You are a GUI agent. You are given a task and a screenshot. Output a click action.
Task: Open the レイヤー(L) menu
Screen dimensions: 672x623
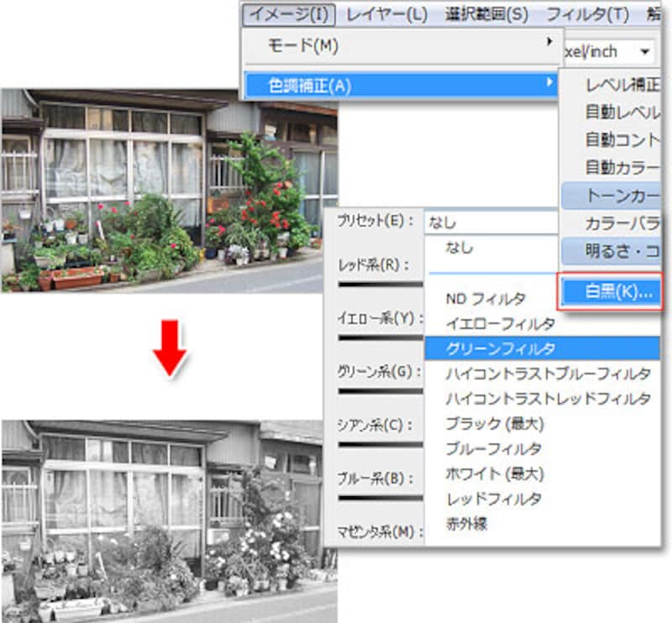(386, 14)
